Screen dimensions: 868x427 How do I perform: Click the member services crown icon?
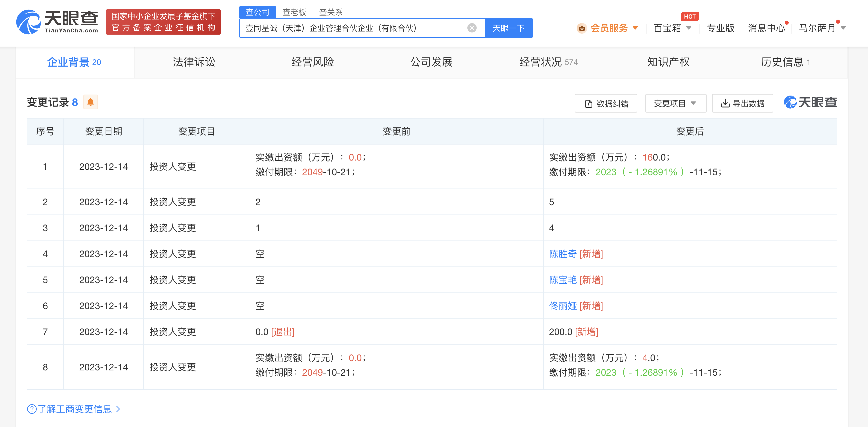pos(582,28)
